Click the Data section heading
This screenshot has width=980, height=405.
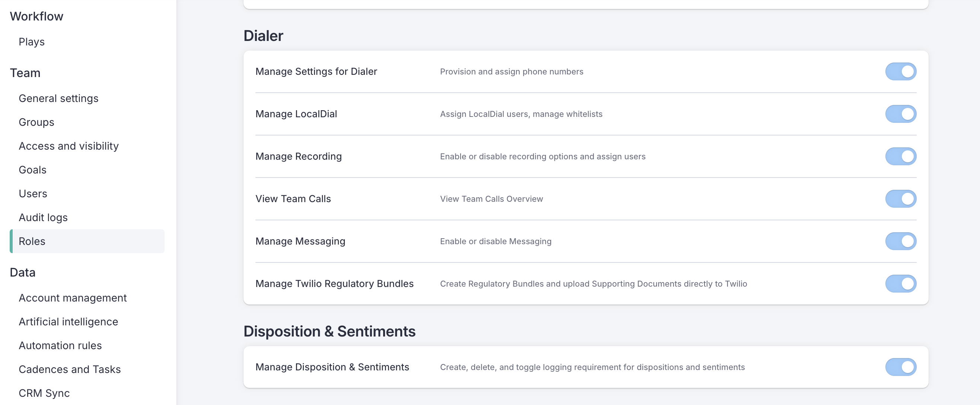click(23, 272)
